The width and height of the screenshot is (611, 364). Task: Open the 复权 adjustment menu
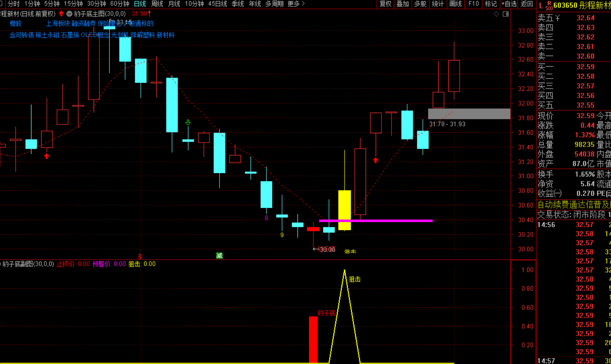coord(385,4)
